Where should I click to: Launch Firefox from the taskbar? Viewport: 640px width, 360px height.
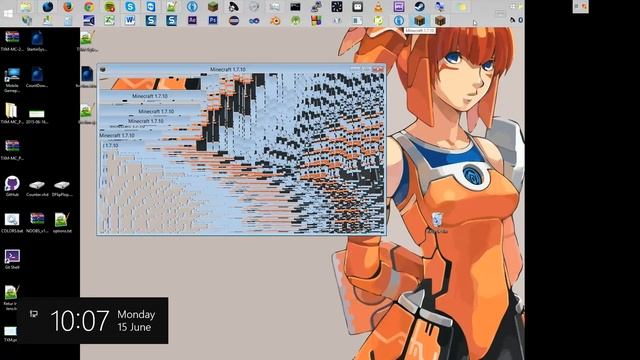[x=68, y=7]
